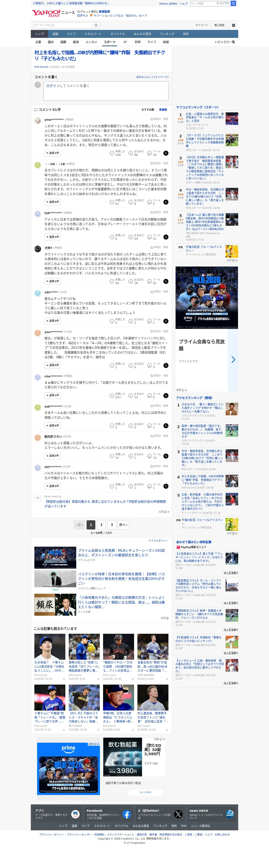Click the X (旧Twitter) icon in footer
Viewport: 269px width, 868px height.
coord(178,814)
